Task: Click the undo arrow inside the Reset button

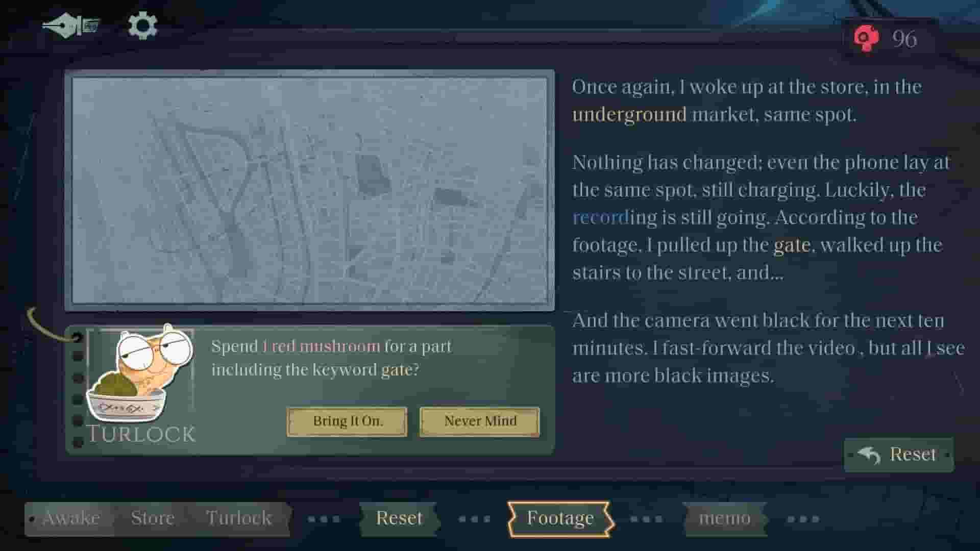Action: point(870,455)
